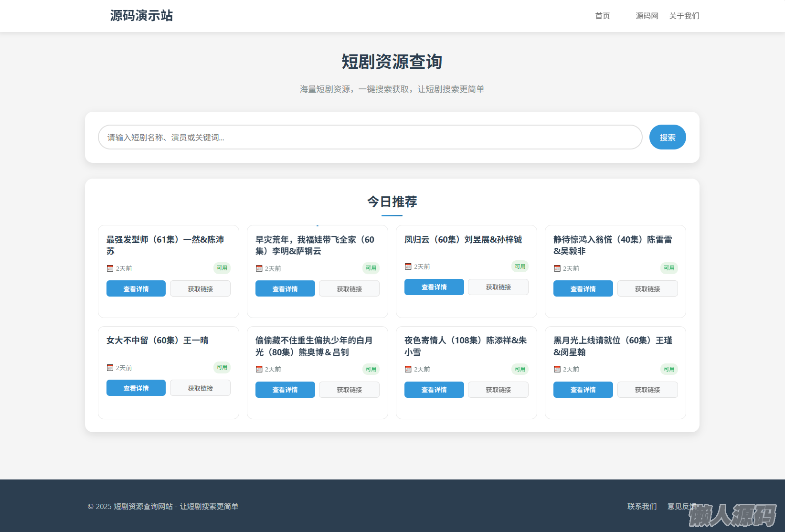Image resolution: width=785 pixels, height=532 pixels.
Task: Get link for 偷偷藏不住重生偏执少年的白月光 drama
Action: click(x=349, y=390)
